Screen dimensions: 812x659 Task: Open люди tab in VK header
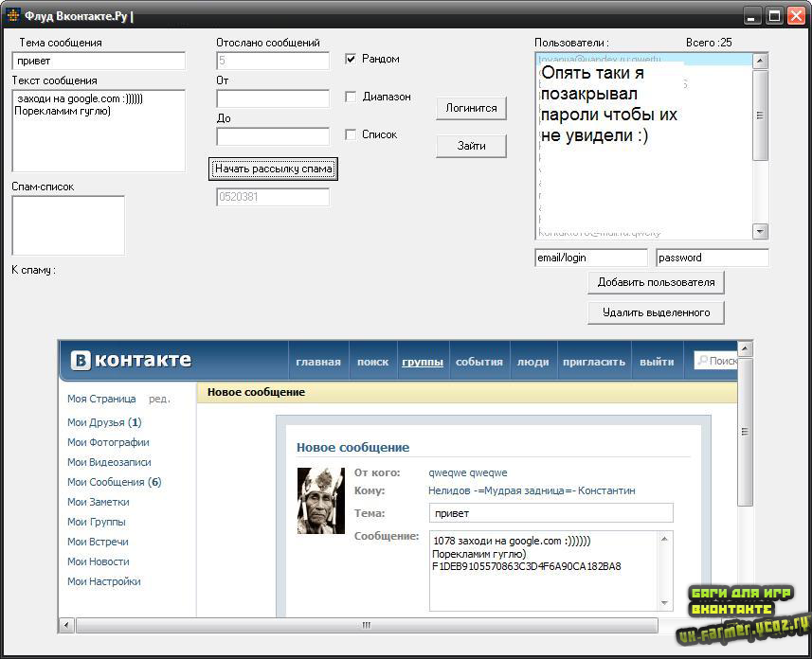click(532, 362)
